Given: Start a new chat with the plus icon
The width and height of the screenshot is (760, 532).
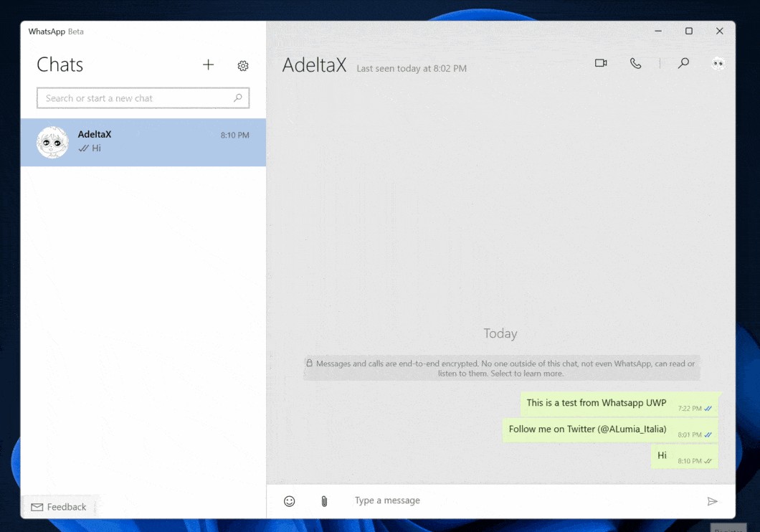Looking at the screenshot, I should (209, 65).
